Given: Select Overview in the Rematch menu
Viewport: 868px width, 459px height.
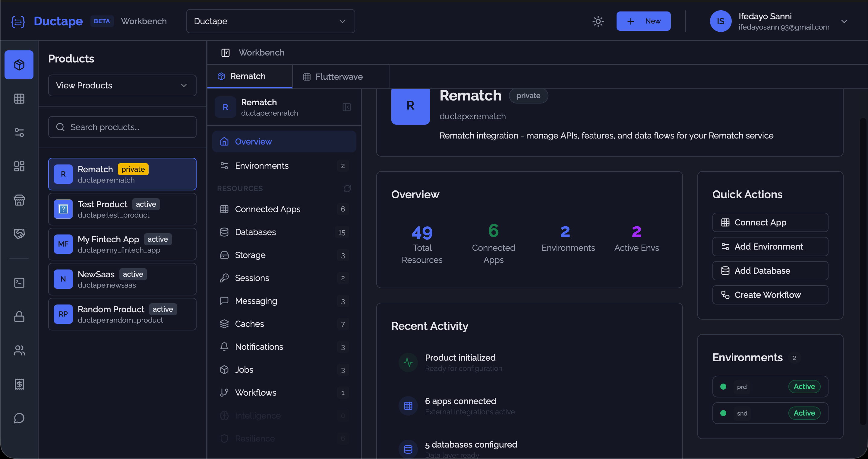Looking at the screenshot, I should click(x=284, y=142).
